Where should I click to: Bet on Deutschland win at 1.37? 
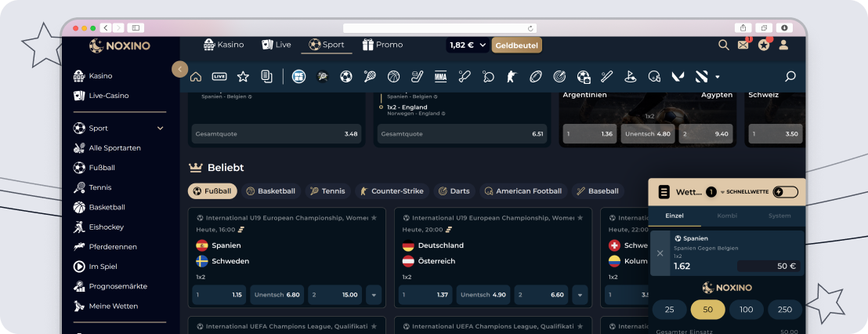[425, 295]
